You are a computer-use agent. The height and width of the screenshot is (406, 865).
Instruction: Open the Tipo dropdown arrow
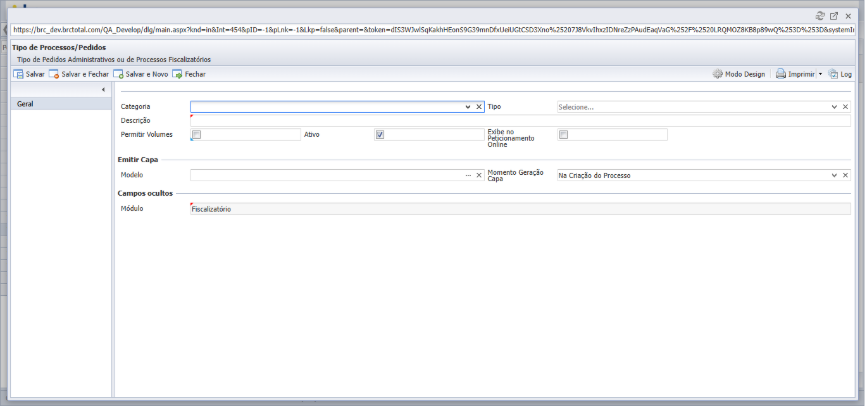tap(834, 107)
